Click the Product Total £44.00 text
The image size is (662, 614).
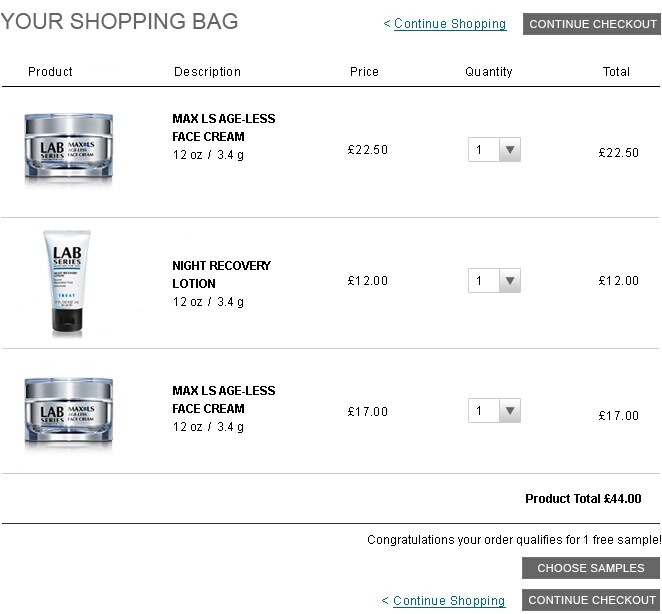(x=583, y=499)
